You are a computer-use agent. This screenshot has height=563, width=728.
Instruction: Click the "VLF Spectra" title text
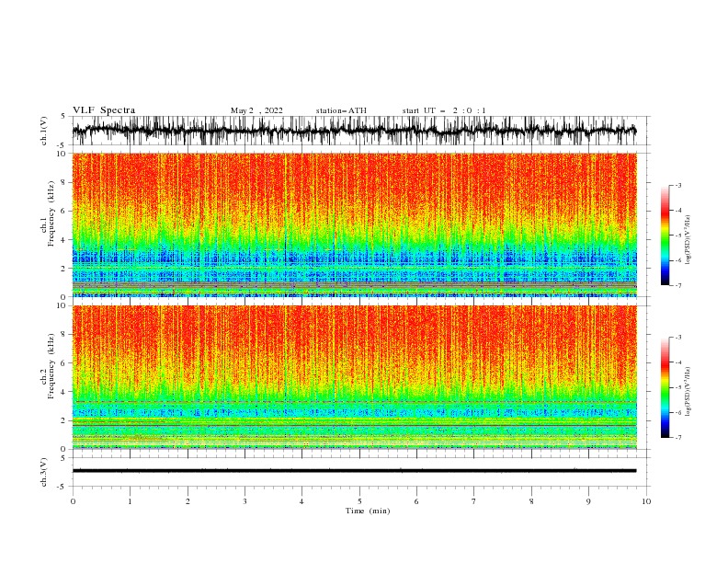(x=104, y=110)
